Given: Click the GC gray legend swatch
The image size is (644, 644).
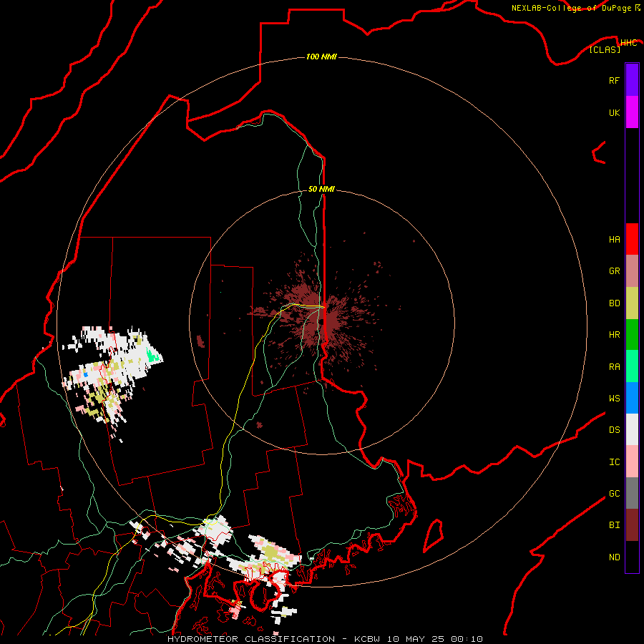Looking at the screenshot, I should pos(632,493).
